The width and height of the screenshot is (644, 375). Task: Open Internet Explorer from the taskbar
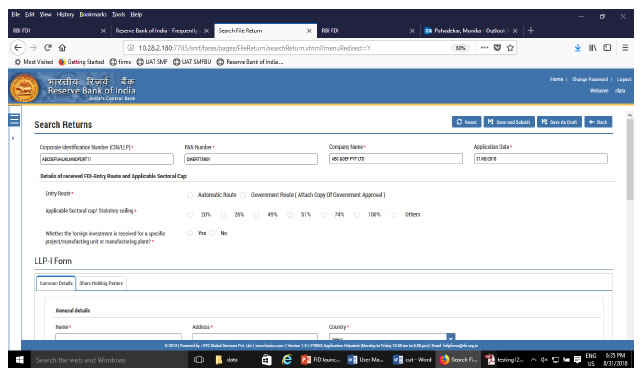pyautogui.click(x=287, y=360)
